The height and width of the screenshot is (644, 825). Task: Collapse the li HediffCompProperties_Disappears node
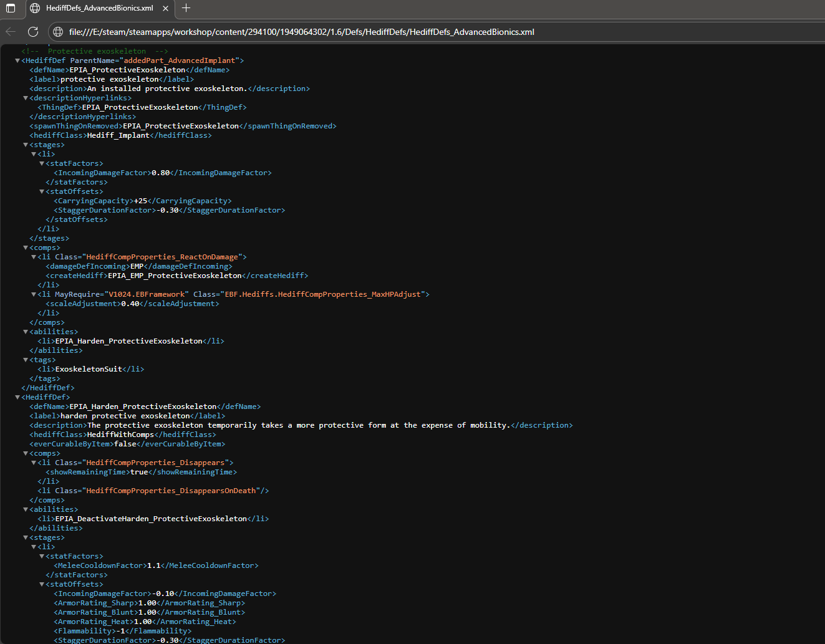tap(34, 463)
